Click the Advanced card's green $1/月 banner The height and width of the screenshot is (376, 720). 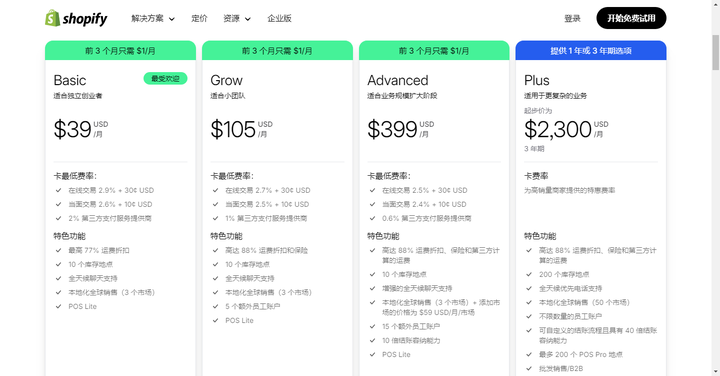[434, 51]
